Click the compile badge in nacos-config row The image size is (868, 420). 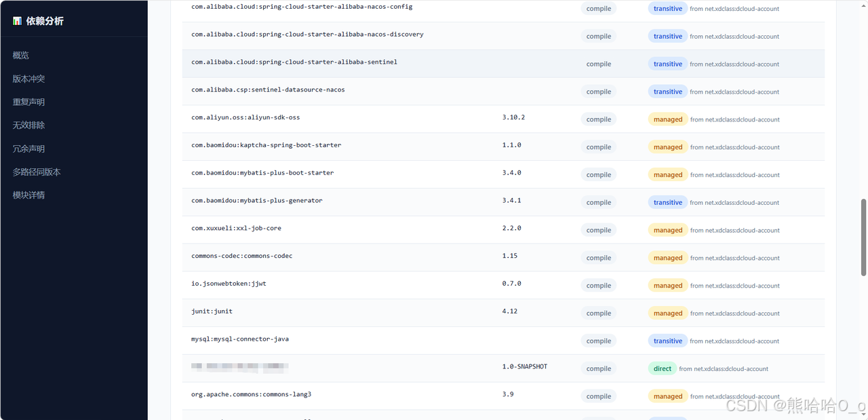pyautogui.click(x=599, y=9)
